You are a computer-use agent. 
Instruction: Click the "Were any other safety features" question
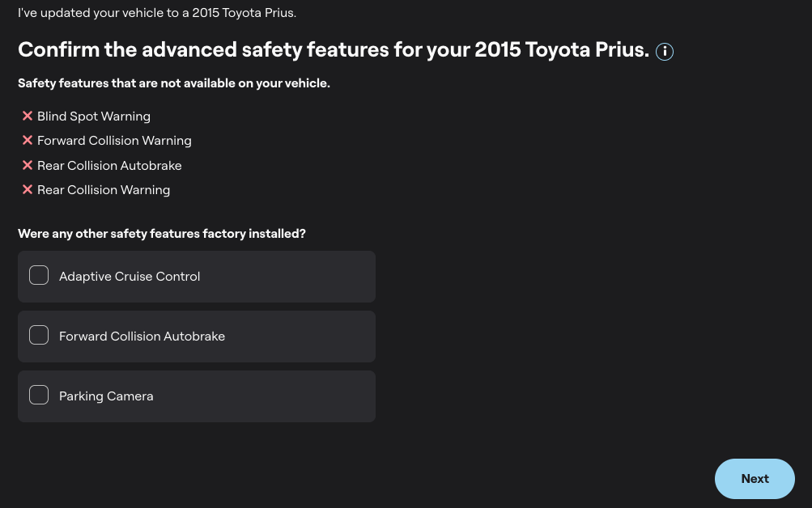[x=162, y=234]
